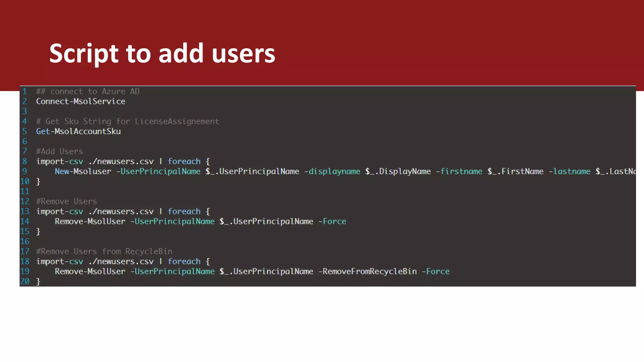Click '-UserPrincipalName' parameter on line 19

173,271
